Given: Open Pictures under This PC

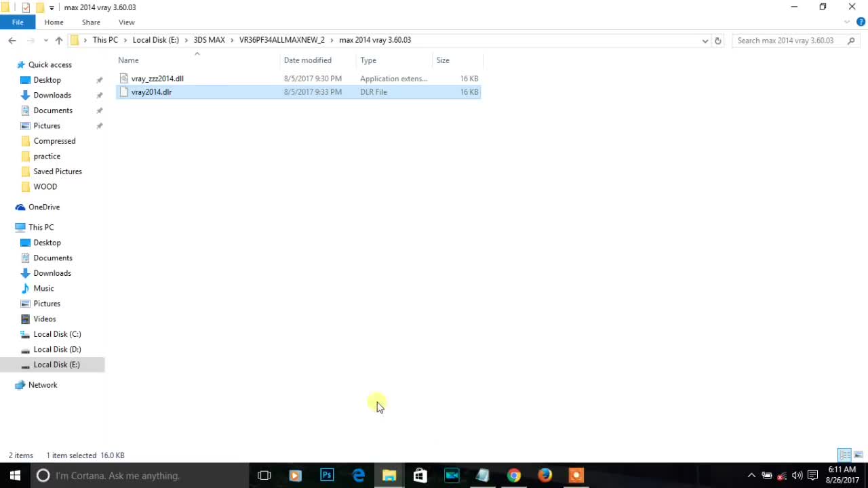Looking at the screenshot, I should point(47,304).
